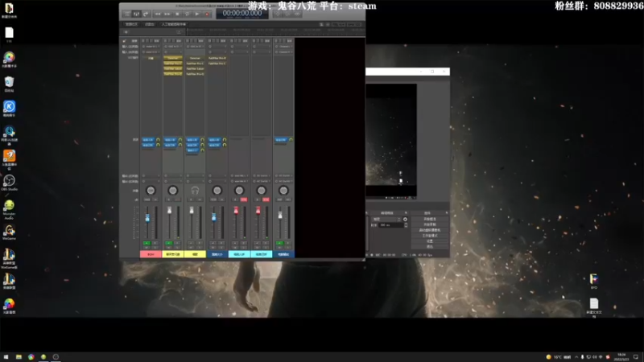Viewport: 644px width, 362px height.
Task: Click the curved arrow icon beside the mixer icon
Action: pyautogui.click(x=146, y=14)
